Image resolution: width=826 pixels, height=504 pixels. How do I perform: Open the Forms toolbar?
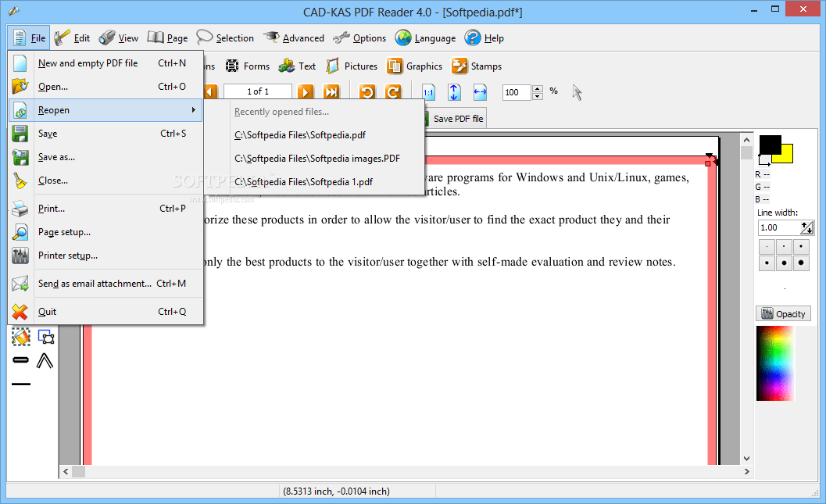point(248,66)
